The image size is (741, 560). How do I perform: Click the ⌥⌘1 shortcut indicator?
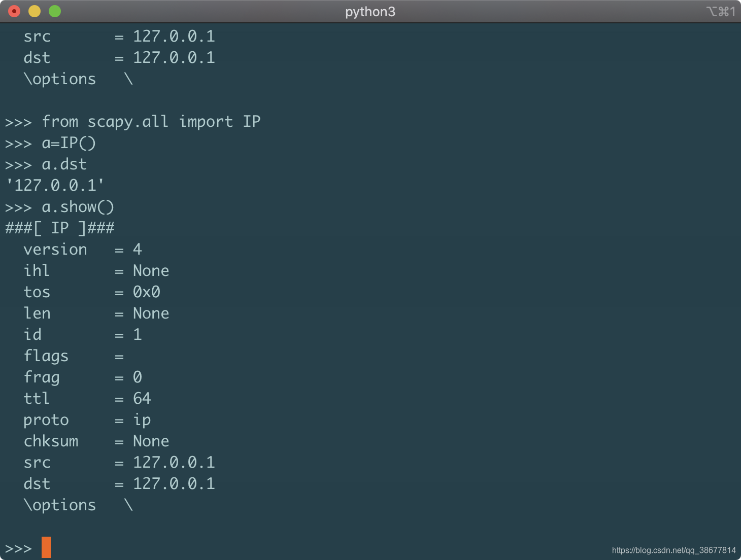click(721, 12)
